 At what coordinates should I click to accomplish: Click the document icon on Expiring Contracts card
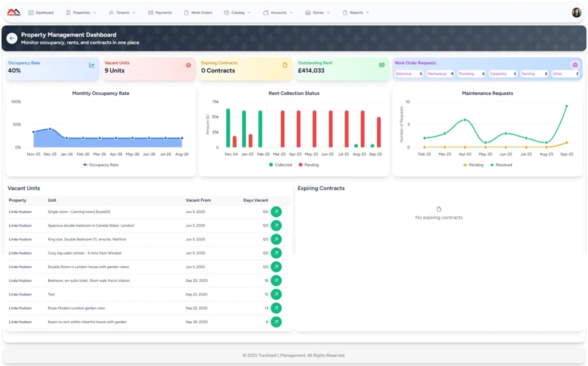(285, 65)
